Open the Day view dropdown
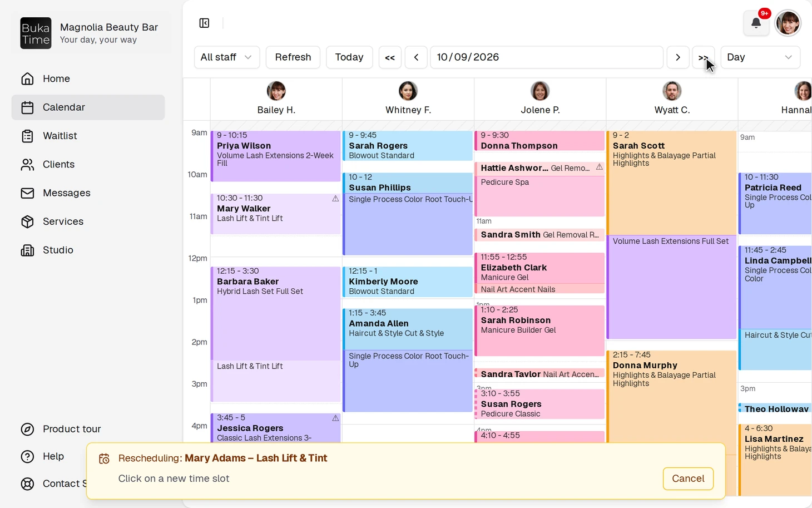This screenshot has width=812, height=508. tap(760, 57)
